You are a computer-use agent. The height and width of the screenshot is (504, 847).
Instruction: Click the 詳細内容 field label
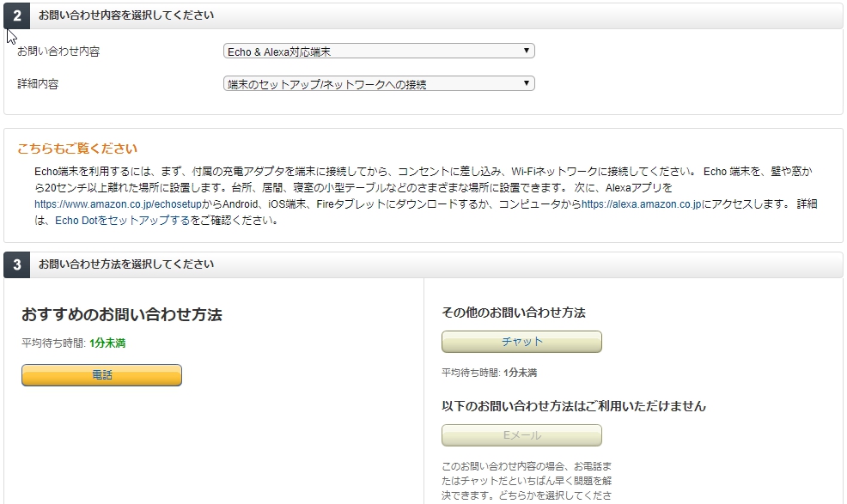pos(38,84)
